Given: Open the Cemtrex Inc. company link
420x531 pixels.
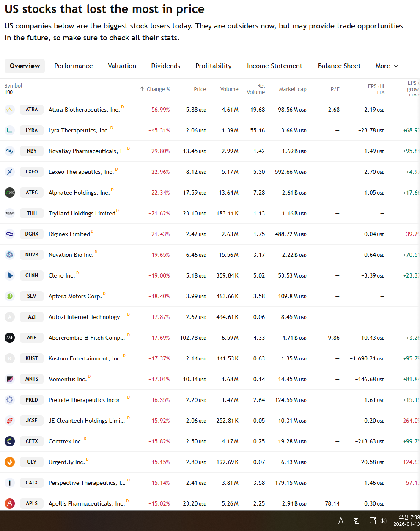Looking at the screenshot, I should tap(66, 441).
